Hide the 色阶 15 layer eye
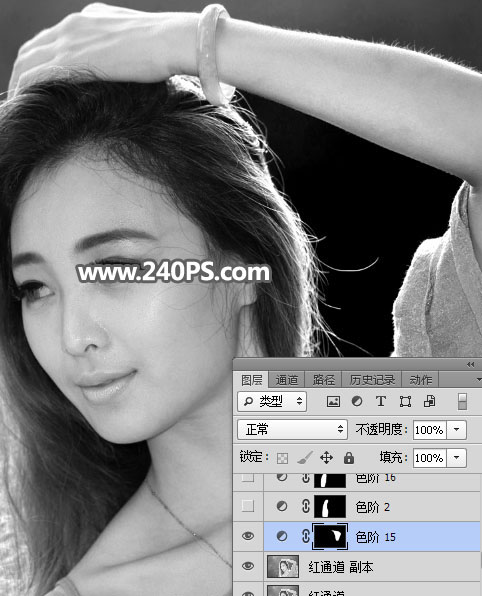Image resolution: width=482 pixels, height=596 pixels. 248,536
